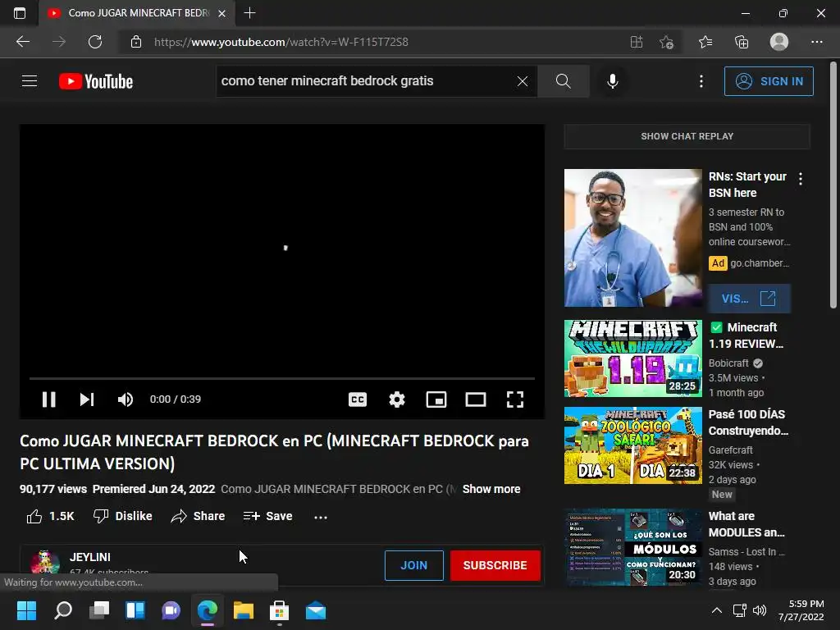Open taskbar volume control
Screen dimensions: 840x630
pos(759,610)
